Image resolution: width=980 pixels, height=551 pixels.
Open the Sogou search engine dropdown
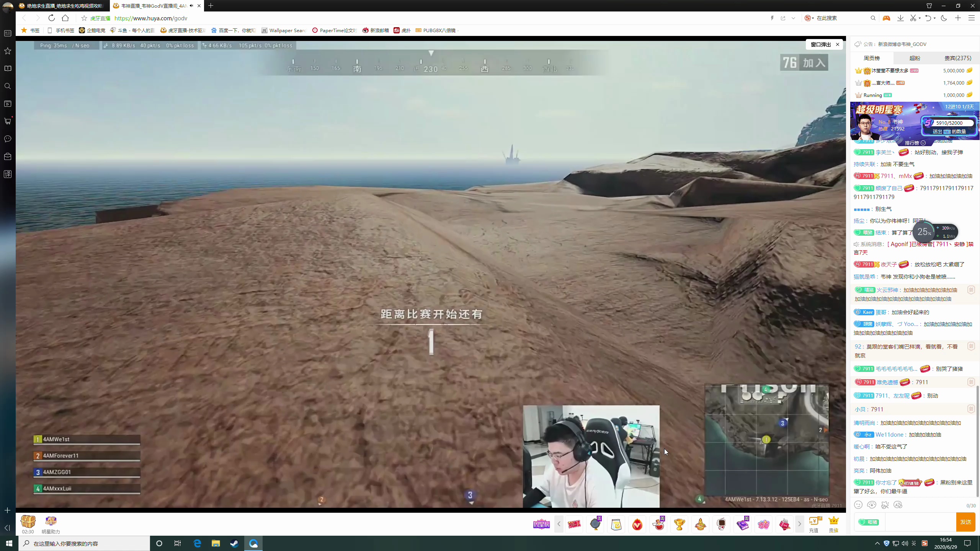click(809, 18)
